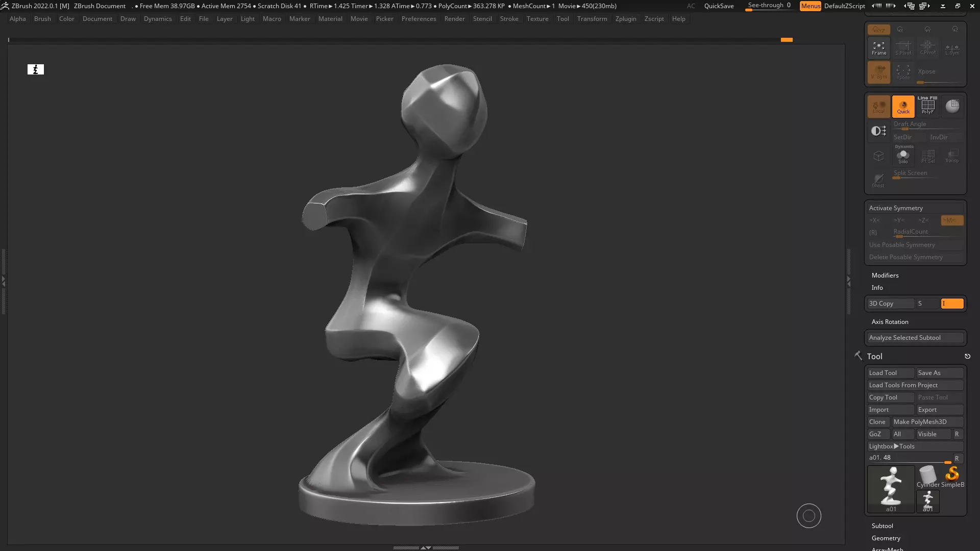Screen dimensions: 980x551
Task: Open the Preferences menu
Action: pos(419,19)
